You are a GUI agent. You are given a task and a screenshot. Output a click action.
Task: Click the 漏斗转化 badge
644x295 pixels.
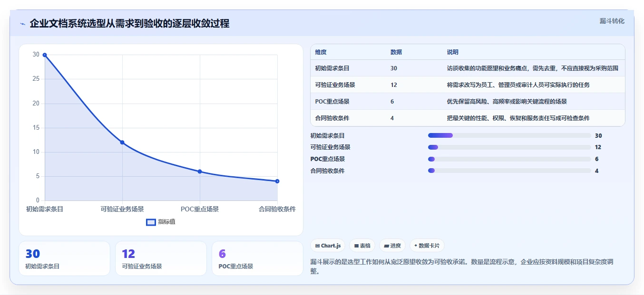pyautogui.click(x=612, y=21)
